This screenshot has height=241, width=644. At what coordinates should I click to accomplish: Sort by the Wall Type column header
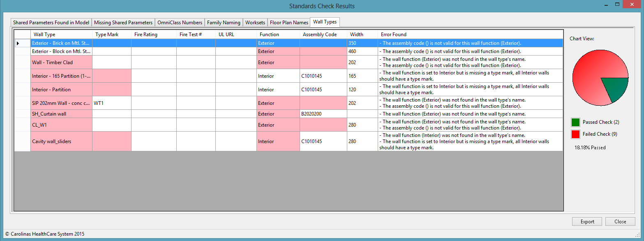(x=44, y=34)
